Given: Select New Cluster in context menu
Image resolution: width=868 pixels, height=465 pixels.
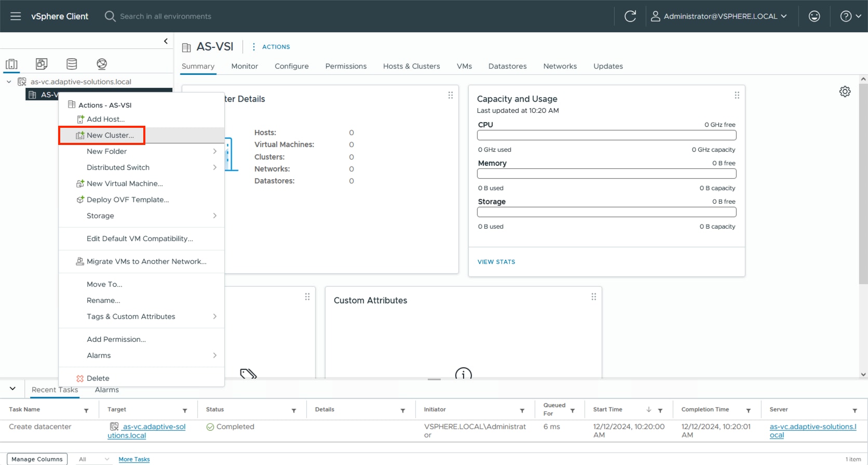Looking at the screenshot, I should coord(141,135).
